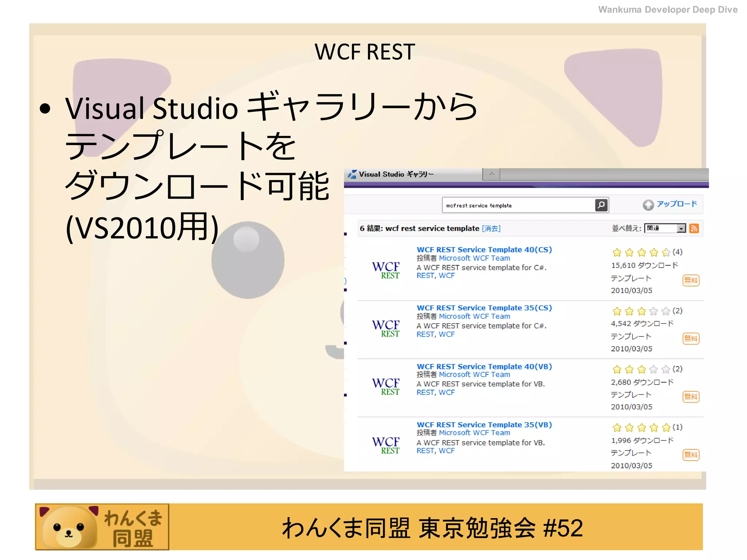Clear search via the 消去 link
747x560 pixels.
coord(491,229)
